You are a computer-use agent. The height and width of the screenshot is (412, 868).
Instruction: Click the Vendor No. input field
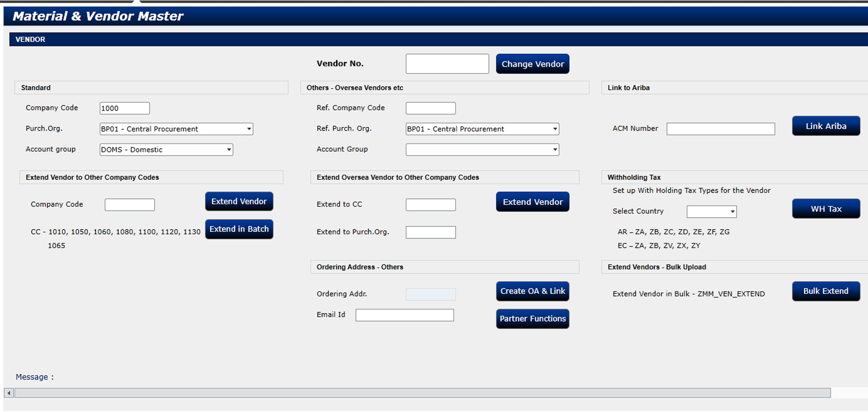[447, 64]
